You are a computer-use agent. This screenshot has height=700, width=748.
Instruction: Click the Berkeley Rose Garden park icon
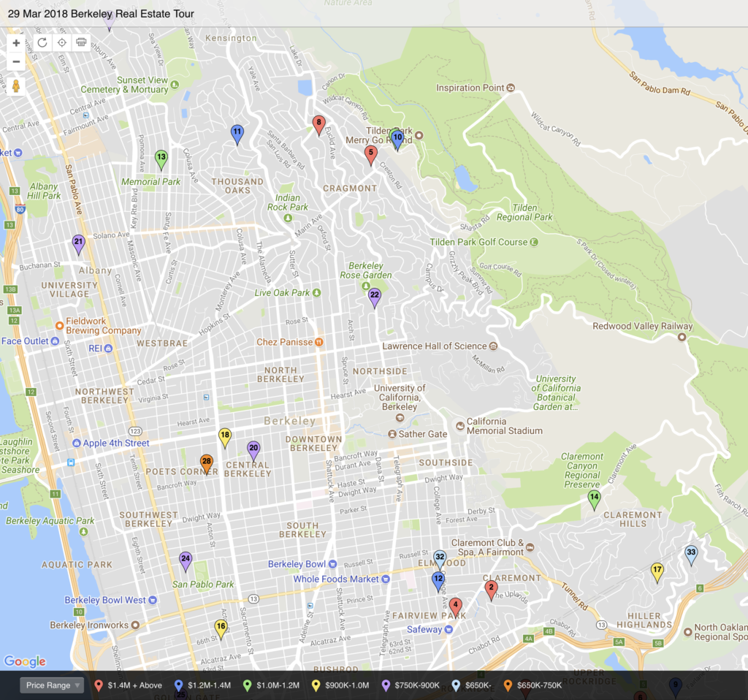[x=366, y=286]
